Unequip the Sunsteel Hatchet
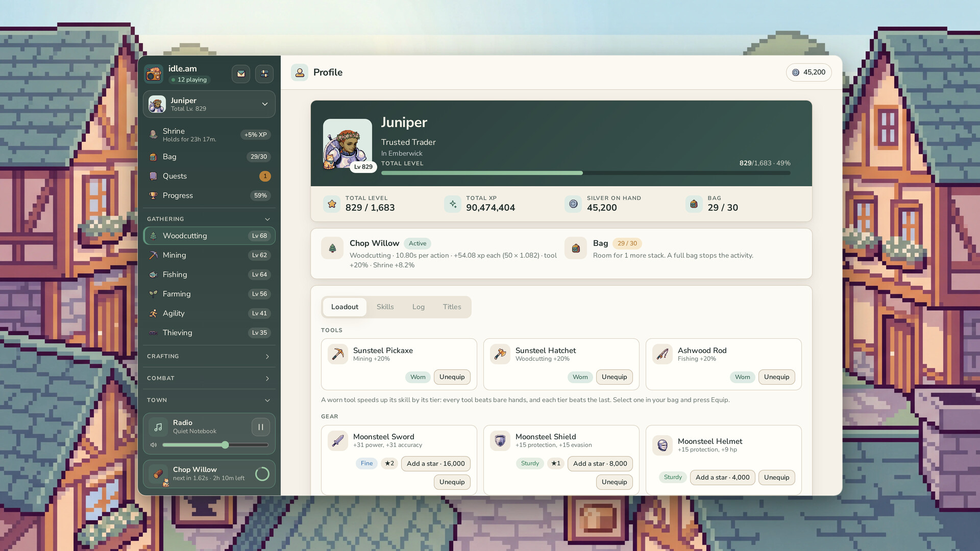The width and height of the screenshot is (980, 551). tap(614, 377)
